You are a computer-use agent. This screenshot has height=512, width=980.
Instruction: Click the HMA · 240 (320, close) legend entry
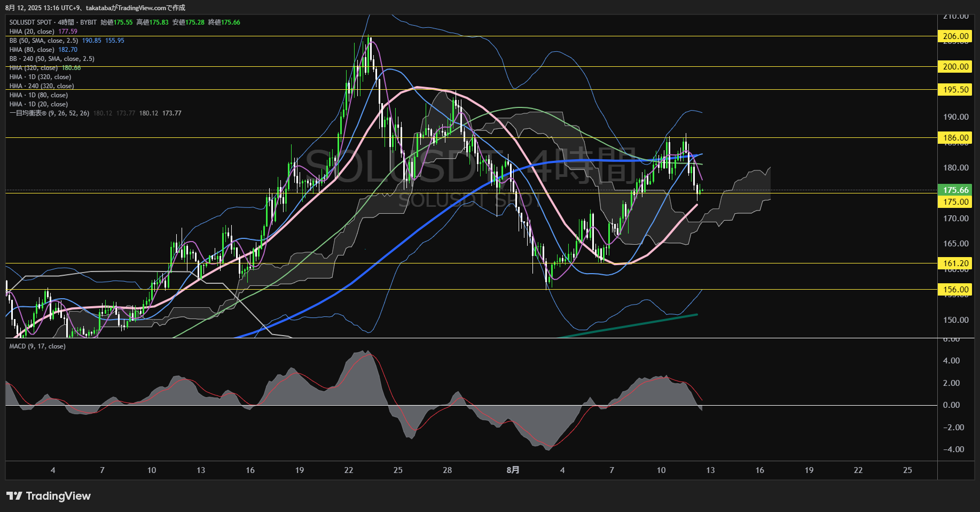[42, 86]
